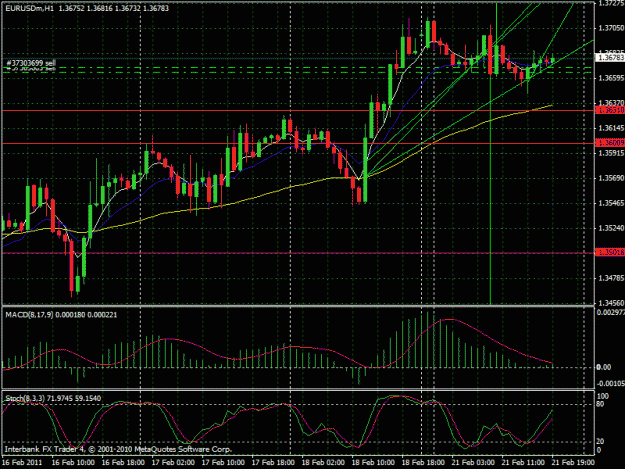Select the red 1.35018 price level label
The image size is (625, 469).
[610, 252]
